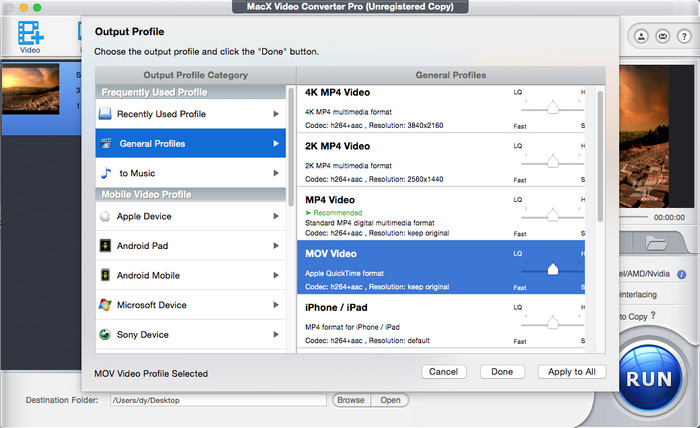
Task: Select Sony Device category
Action: pyautogui.click(x=191, y=334)
